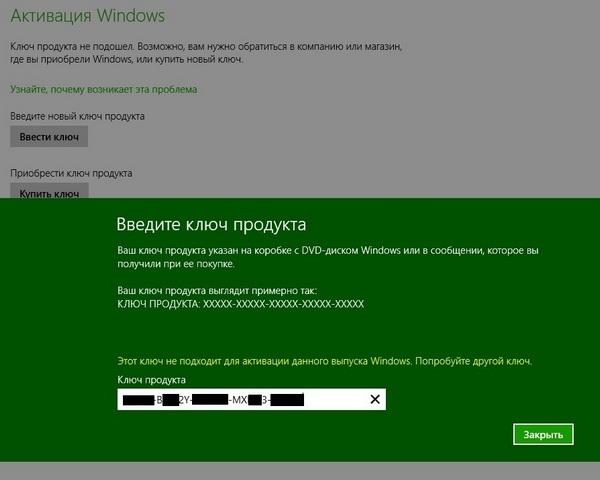Viewport: 600px width, 480px height.
Task: Click the Ввести ключ button
Action: point(49,137)
